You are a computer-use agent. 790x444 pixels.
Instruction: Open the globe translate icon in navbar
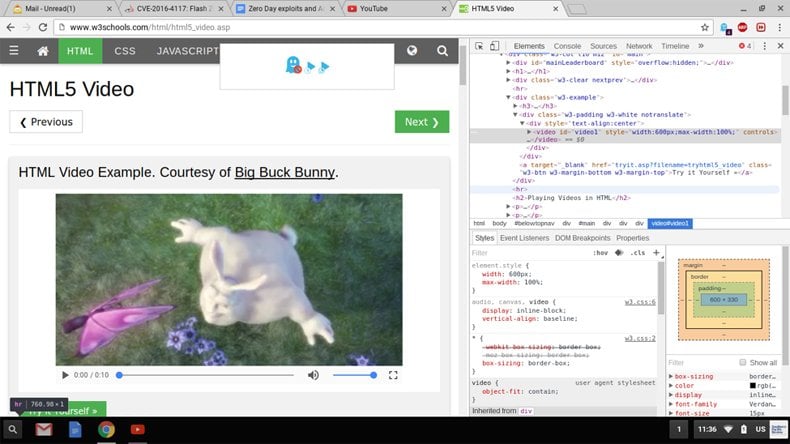pyautogui.click(x=412, y=50)
